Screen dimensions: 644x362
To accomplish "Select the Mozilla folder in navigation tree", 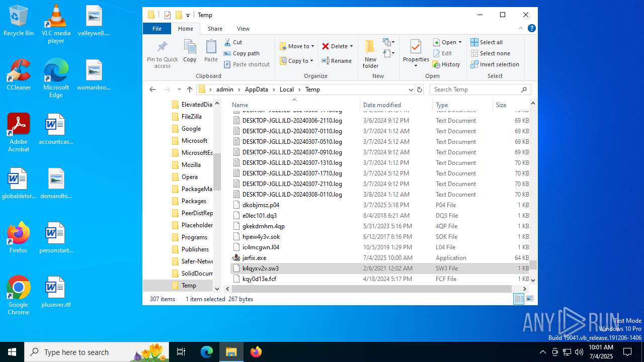I will pyautogui.click(x=191, y=165).
